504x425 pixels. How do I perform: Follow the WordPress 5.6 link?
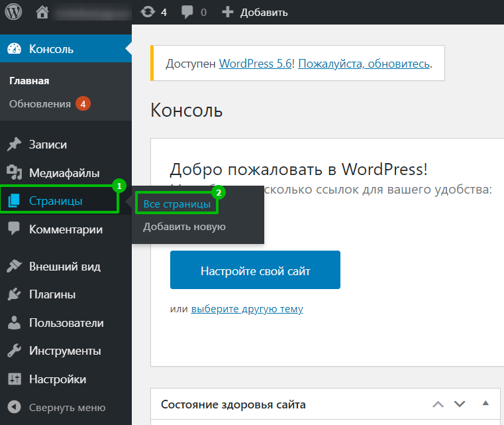(256, 64)
